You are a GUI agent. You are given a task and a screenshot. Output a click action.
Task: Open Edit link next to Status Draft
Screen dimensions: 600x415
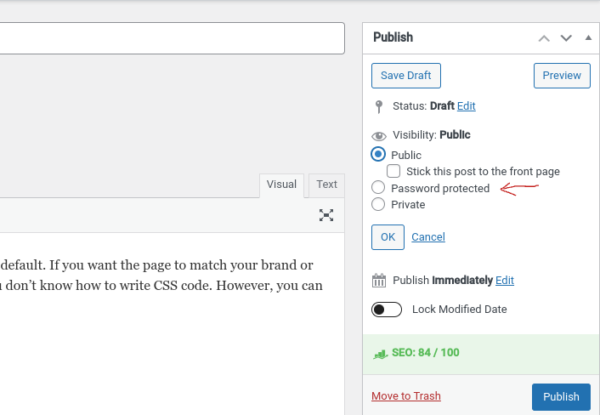[x=466, y=106]
